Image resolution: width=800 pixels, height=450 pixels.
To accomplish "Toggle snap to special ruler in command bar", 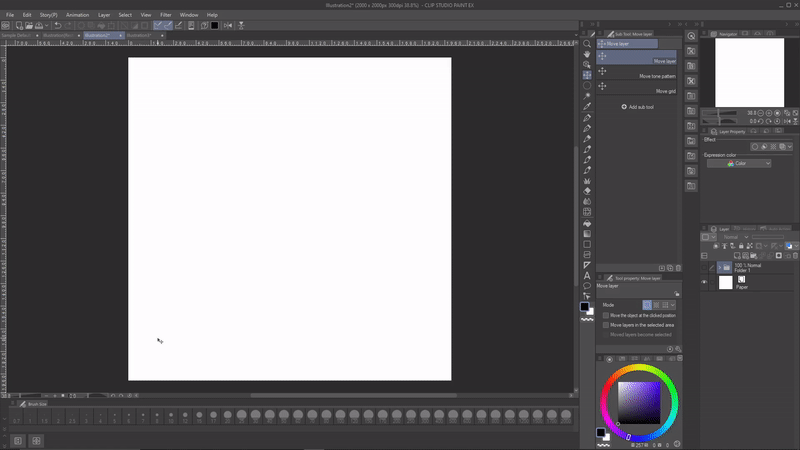I will click(168, 26).
